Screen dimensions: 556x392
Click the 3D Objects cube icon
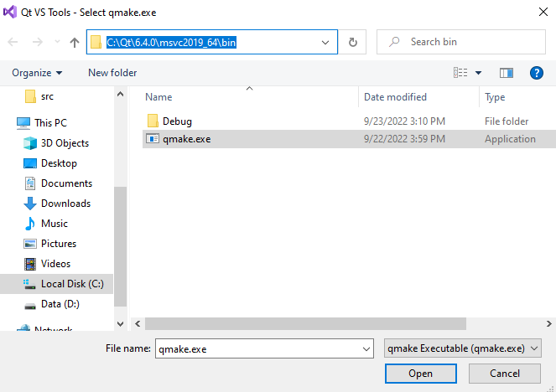30,143
